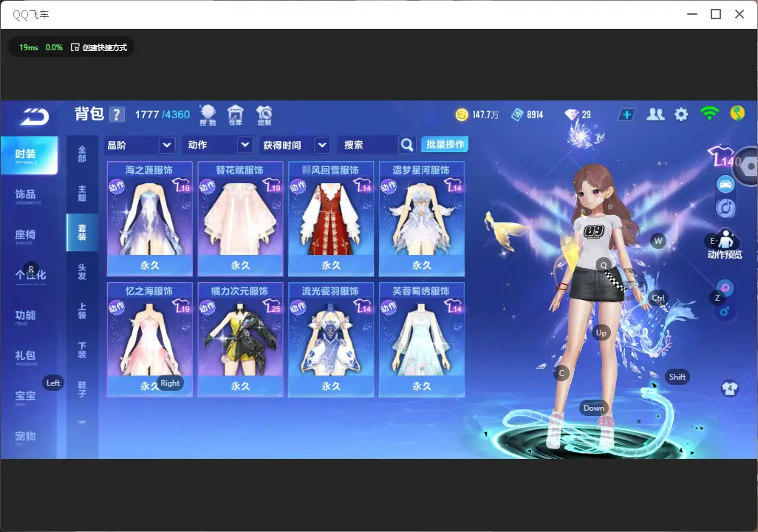The width and height of the screenshot is (758, 532).
Task: Click the 19ms latency indicator
Action: click(x=29, y=47)
